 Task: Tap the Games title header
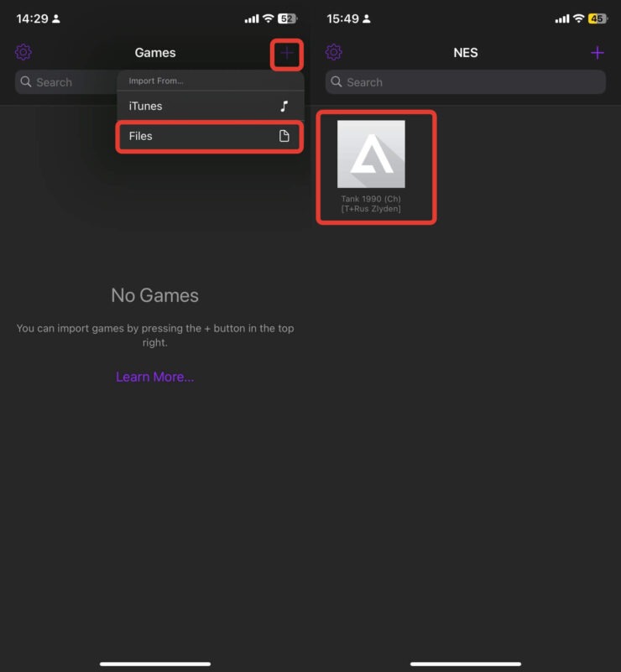155,53
